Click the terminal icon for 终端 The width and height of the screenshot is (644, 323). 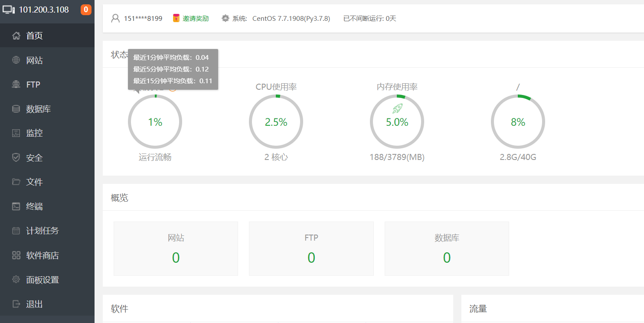[16, 206]
